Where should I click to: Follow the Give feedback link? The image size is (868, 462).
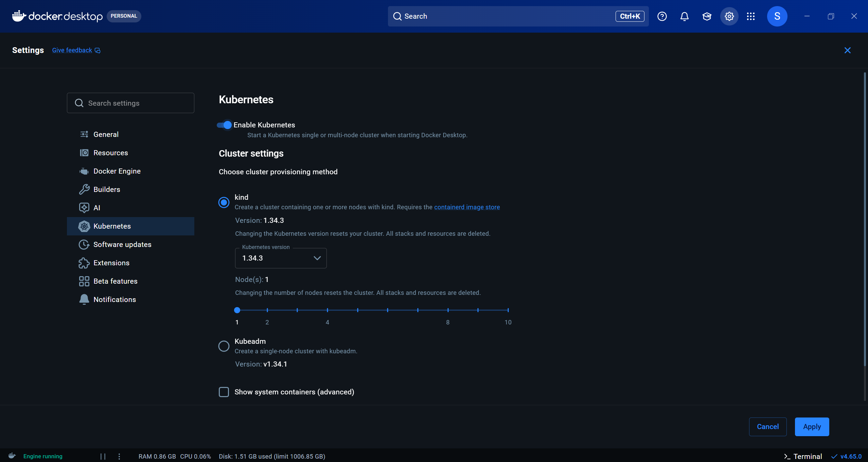coord(72,50)
